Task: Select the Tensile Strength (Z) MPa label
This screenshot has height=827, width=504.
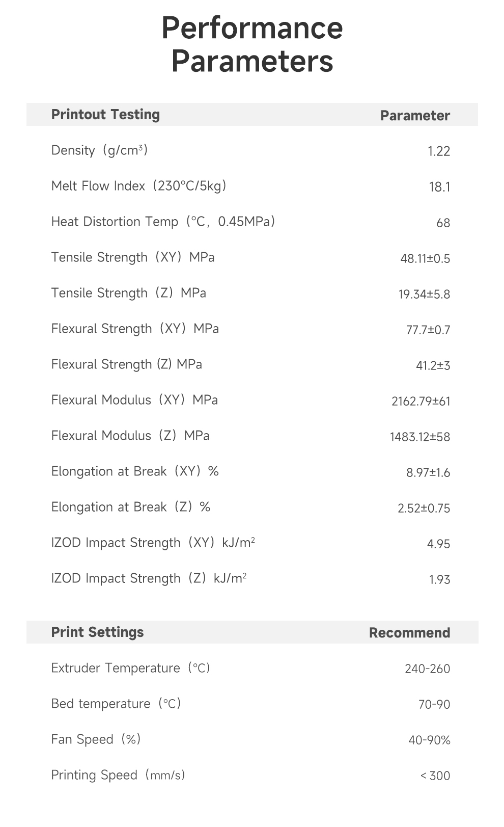Action: tap(128, 293)
